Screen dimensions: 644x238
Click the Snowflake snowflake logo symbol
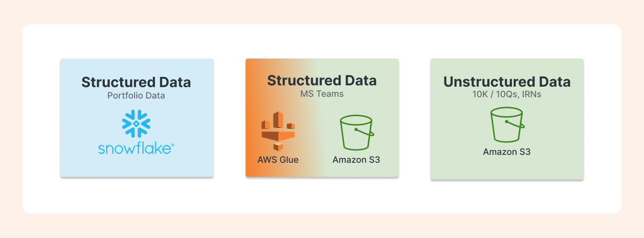136,124
